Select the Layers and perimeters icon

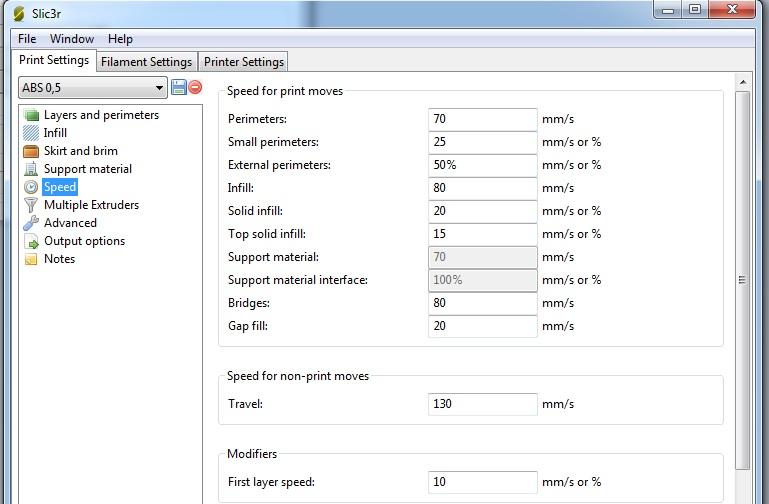coord(31,115)
